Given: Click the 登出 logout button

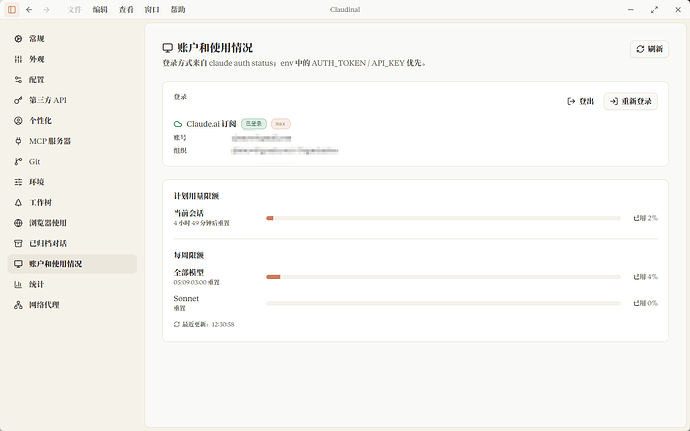Looking at the screenshot, I should pos(580,101).
